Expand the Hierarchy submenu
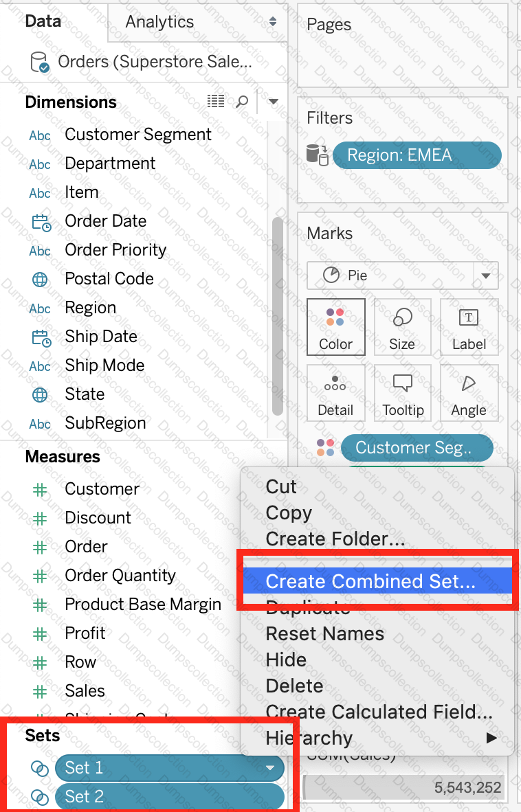The width and height of the screenshot is (521, 812). [x=491, y=738]
